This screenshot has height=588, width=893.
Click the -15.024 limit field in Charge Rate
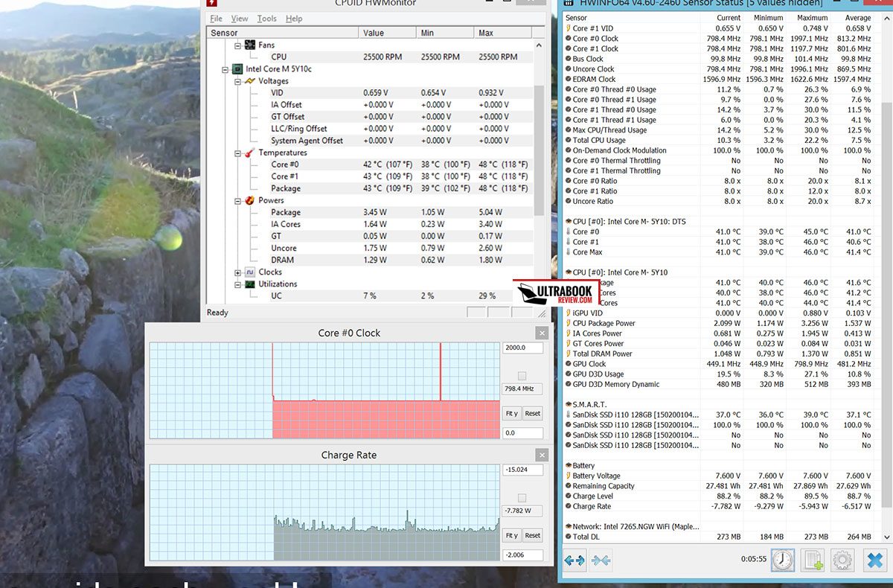click(522, 470)
